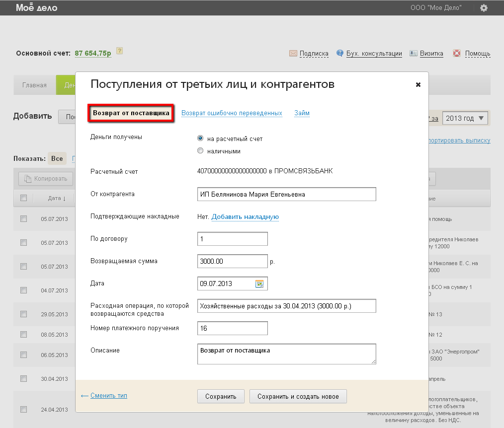Click the «Добавить накладную» link

coord(245,217)
